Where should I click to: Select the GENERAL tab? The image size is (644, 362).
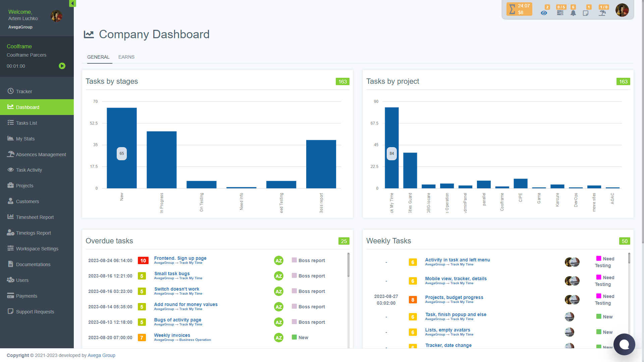tap(98, 57)
